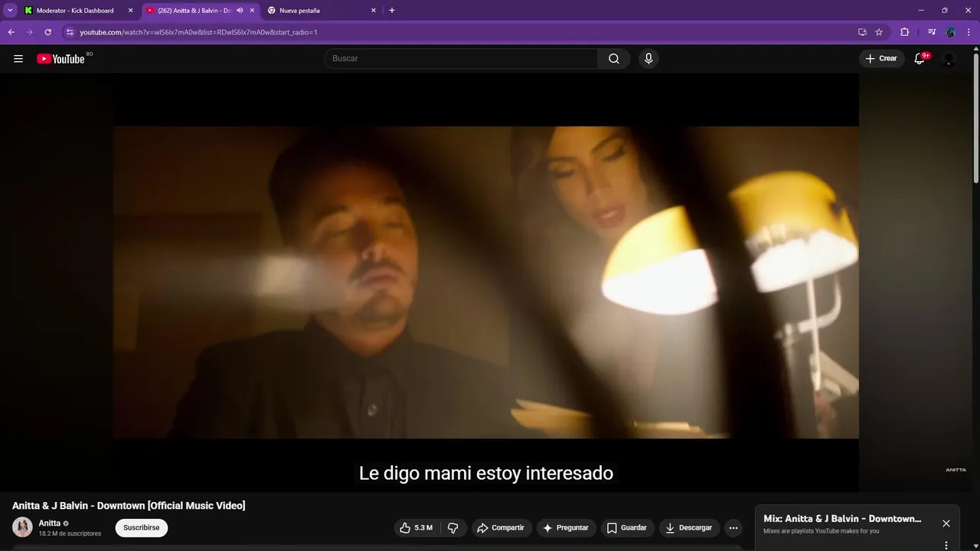This screenshot has height=551, width=980.
Task: Open the YouTube account avatar menu
Action: coord(949,59)
